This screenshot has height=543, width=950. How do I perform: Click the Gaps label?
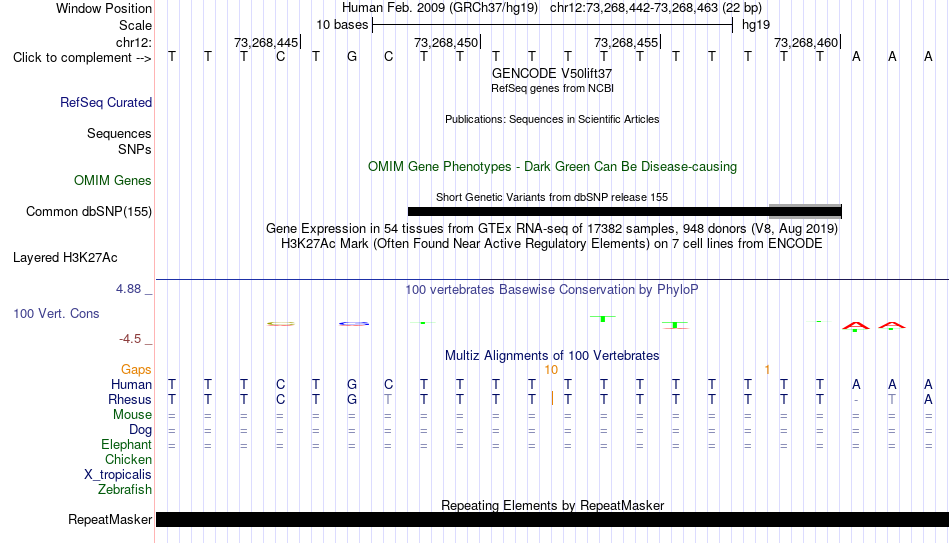(x=136, y=370)
